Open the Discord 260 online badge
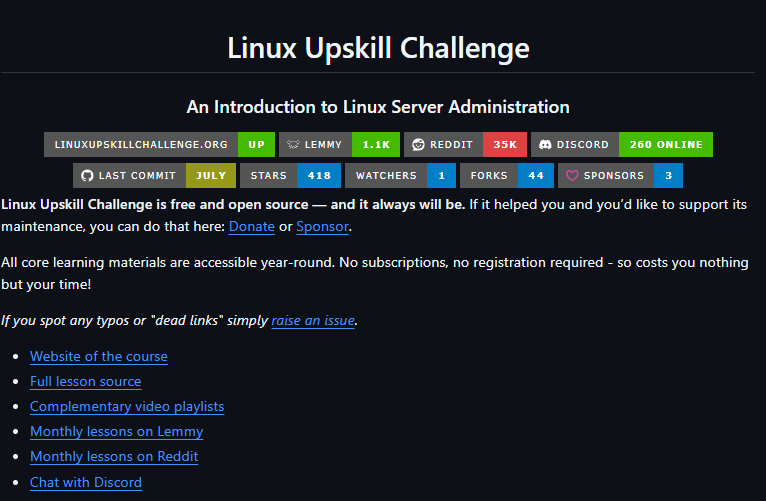 point(622,145)
